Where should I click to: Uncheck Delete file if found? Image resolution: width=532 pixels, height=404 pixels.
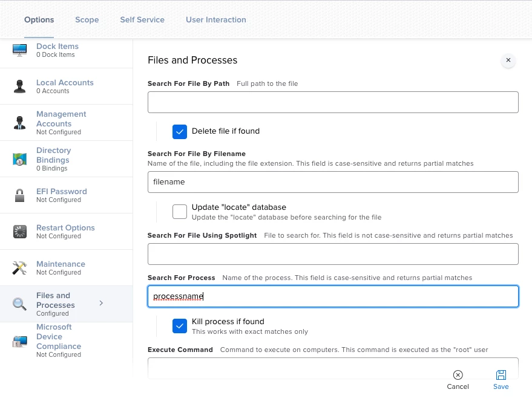[x=180, y=132]
